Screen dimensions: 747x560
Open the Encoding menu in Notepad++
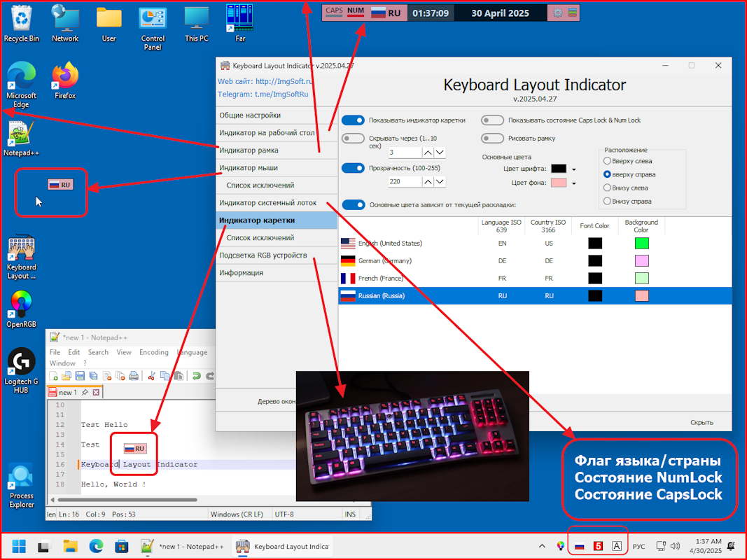154,352
